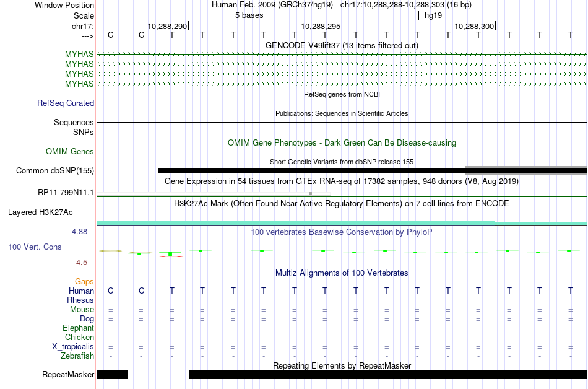Open 100 vertebrates Basewise Conservation title

342,232
